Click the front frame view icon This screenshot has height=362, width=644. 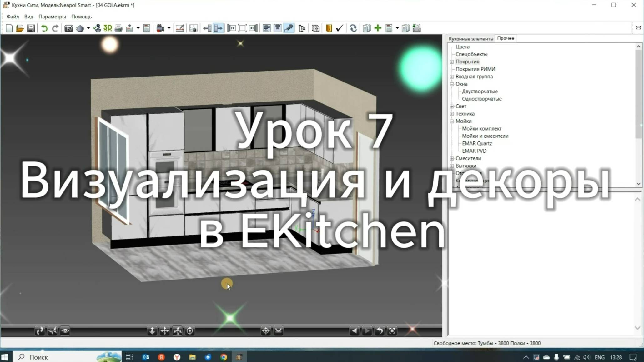click(242, 28)
